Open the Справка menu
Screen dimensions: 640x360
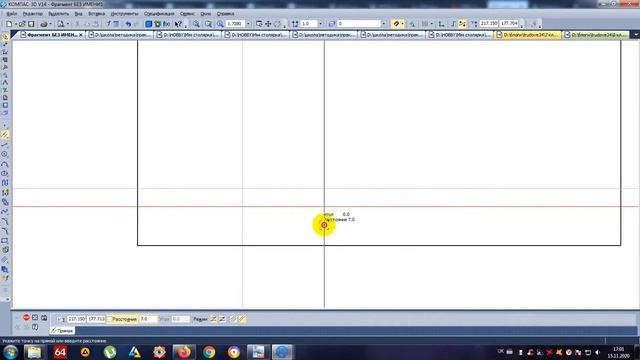[225, 14]
